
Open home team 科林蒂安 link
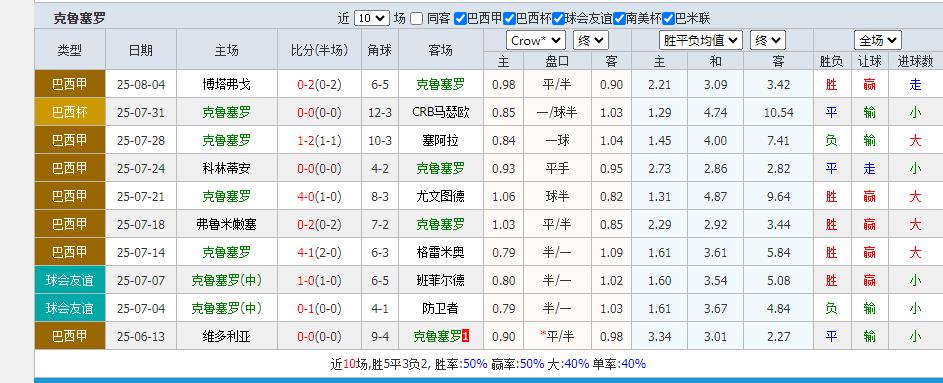tap(226, 168)
